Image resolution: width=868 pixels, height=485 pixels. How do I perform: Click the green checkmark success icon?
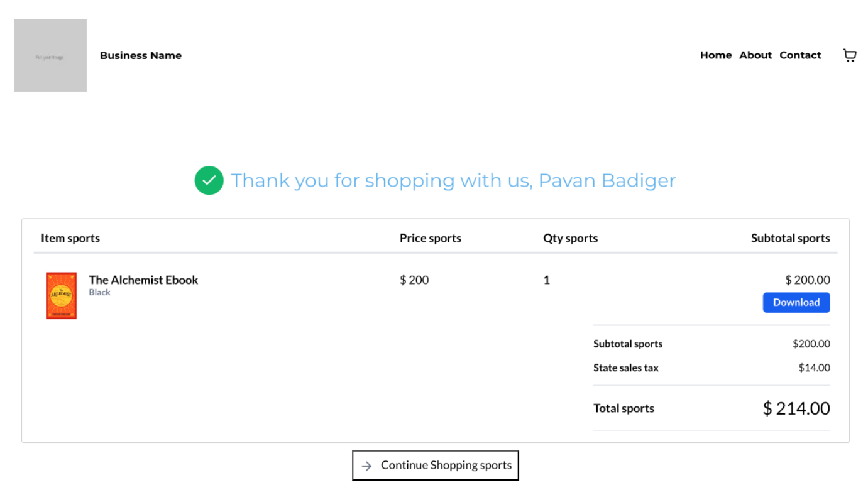point(209,180)
